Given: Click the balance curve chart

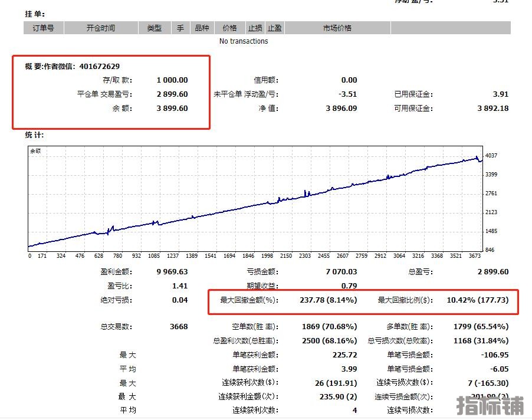Looking at the screenshot, I should tap(255, 201).
